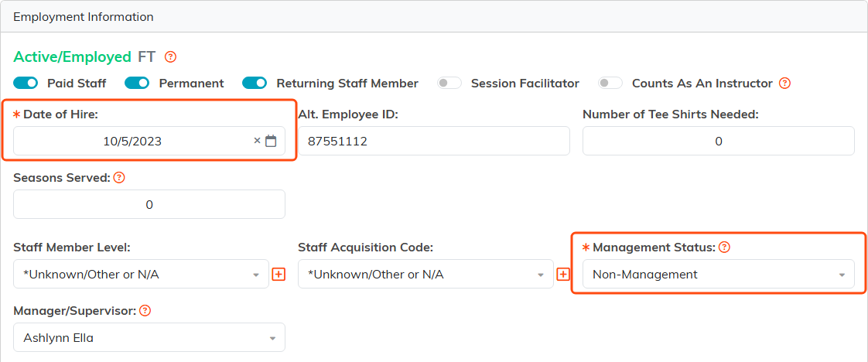Clear the Date of Hire value

pyautogui.click(x=257, y=141)
